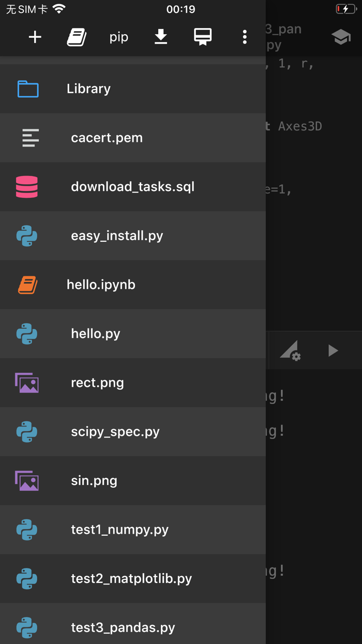Image resolution: width=362 pixels, height=644 pixels.
Task: Tap the download icon in the toolbar
Action: [160, 37]
